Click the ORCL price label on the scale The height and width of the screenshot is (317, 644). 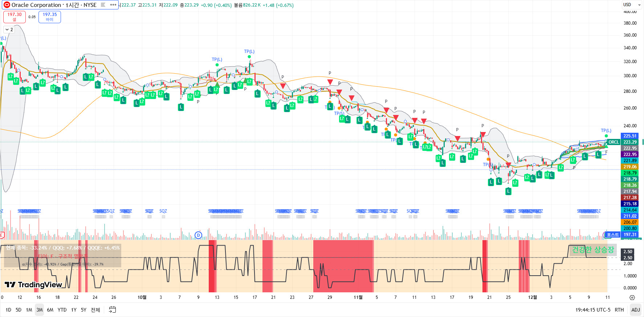pyautogui.click(x=614, y=142)
